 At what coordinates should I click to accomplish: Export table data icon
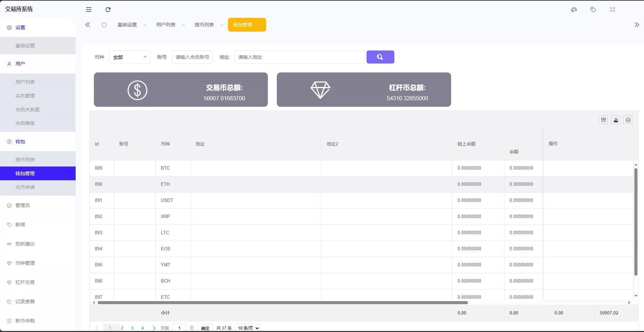[x=616, y=120]
